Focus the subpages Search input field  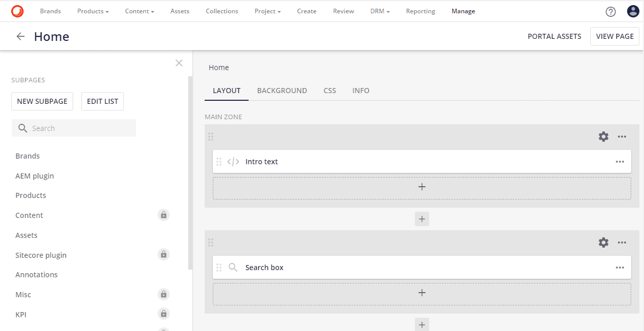click(74, 128)
